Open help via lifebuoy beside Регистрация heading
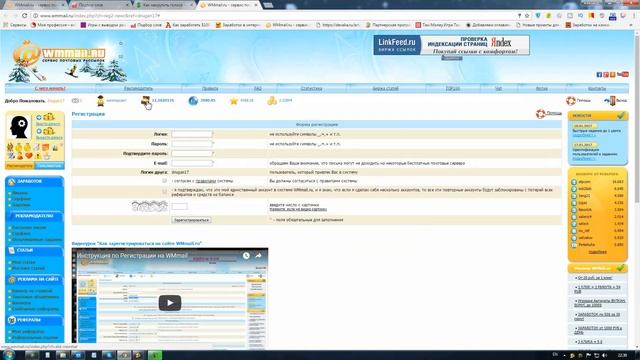Viewport: 640px width, 360px height. click(x=540, y=113)
